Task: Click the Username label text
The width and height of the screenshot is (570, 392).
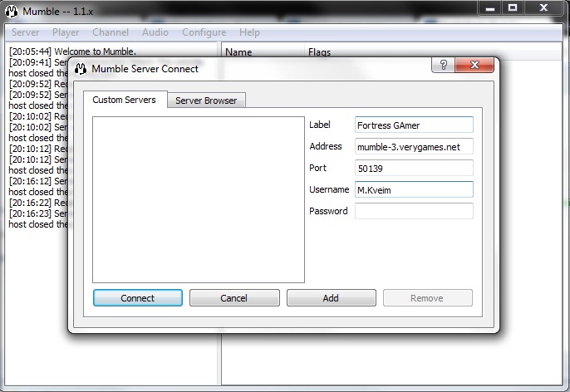Action: click(329, 189)
